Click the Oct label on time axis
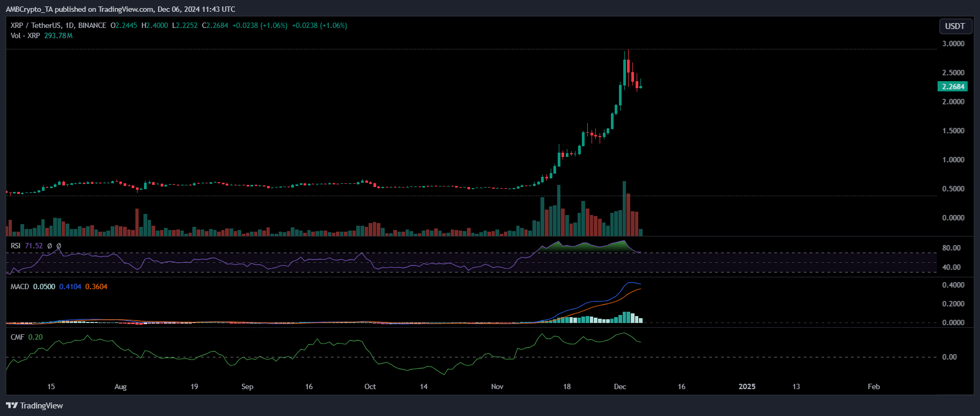Screen dimensions: 980x416 [370, 386]
